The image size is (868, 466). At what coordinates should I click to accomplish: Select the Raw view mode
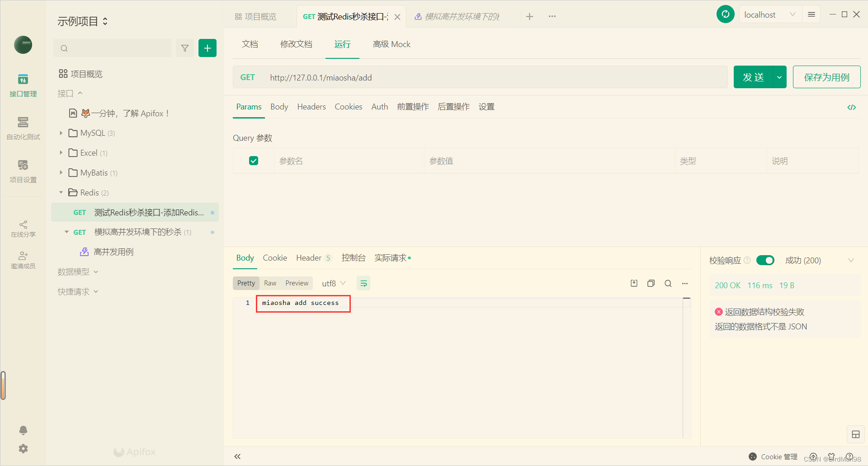[270, 283]
